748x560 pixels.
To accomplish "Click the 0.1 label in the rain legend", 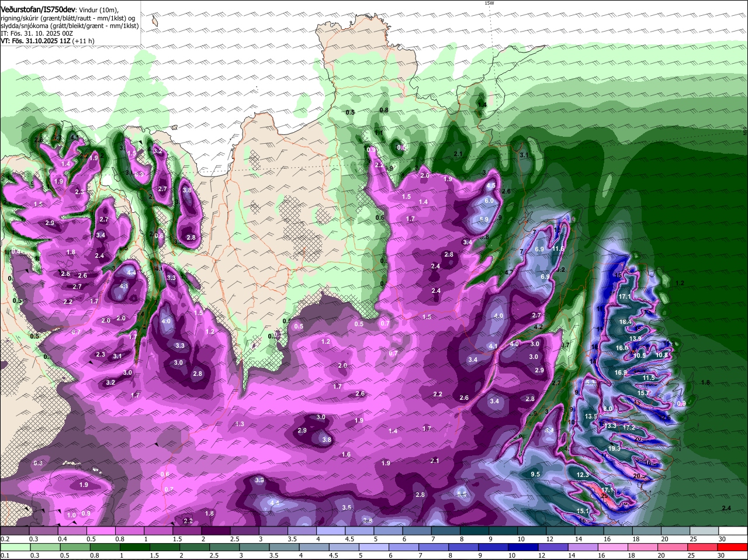I will click(5, 555).
